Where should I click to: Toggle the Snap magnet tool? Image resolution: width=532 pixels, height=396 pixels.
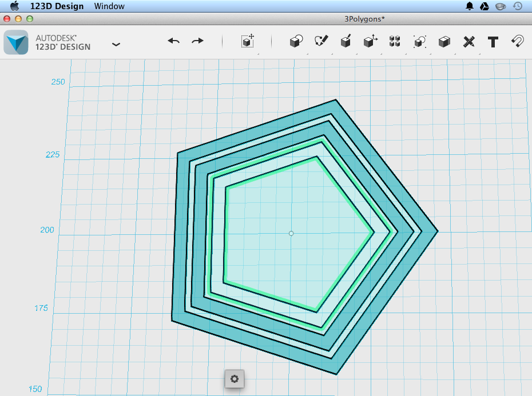pyautogui.click(x=517, y=41)
